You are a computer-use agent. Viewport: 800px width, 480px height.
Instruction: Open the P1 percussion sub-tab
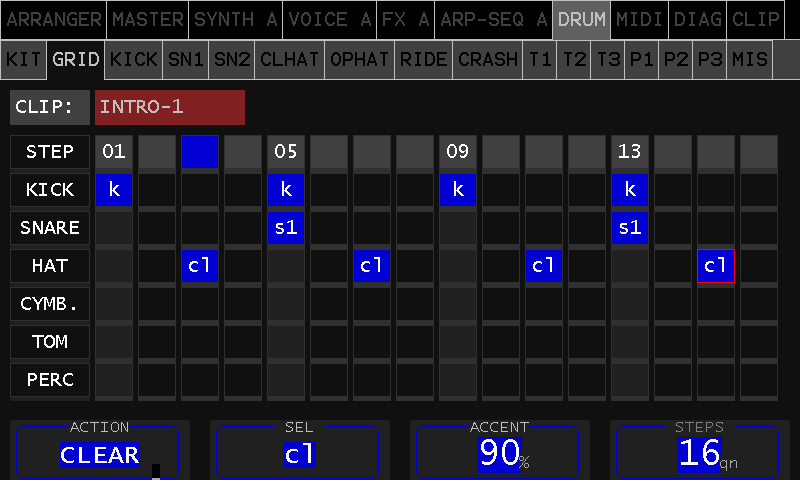[642, 60]
